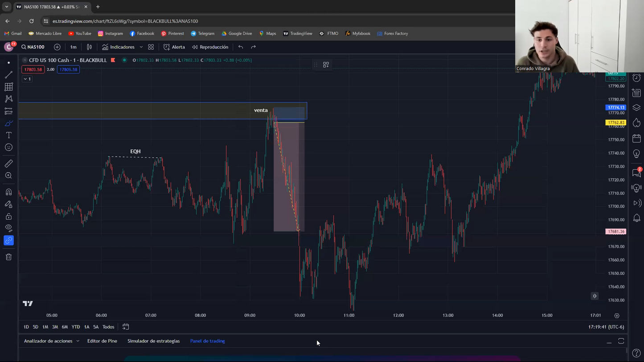Toggle hide all drawings eye icon
Screen dimensions: 644x362
[x=8, y=228]
